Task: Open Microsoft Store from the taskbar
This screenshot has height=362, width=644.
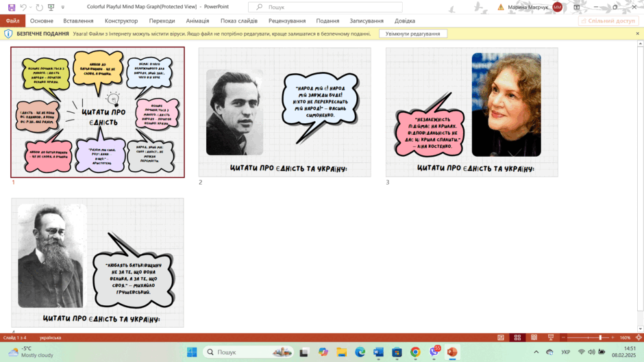Action: click(397, 352)
